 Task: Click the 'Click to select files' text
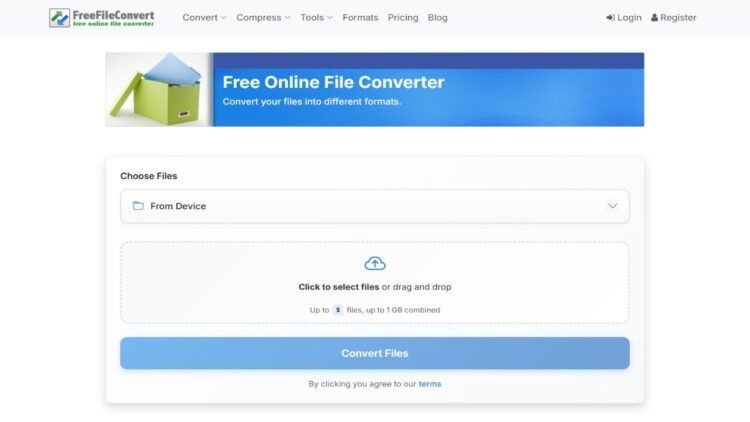(x=339, y=287)
